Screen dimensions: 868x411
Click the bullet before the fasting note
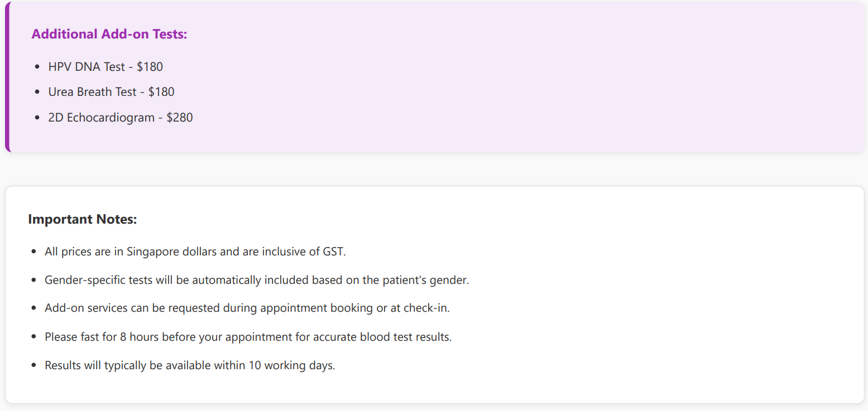(x=33, y=337)
